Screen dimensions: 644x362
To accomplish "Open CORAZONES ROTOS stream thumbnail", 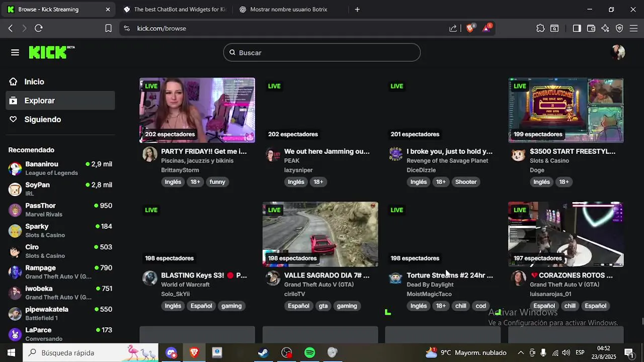I will [566, 234].
